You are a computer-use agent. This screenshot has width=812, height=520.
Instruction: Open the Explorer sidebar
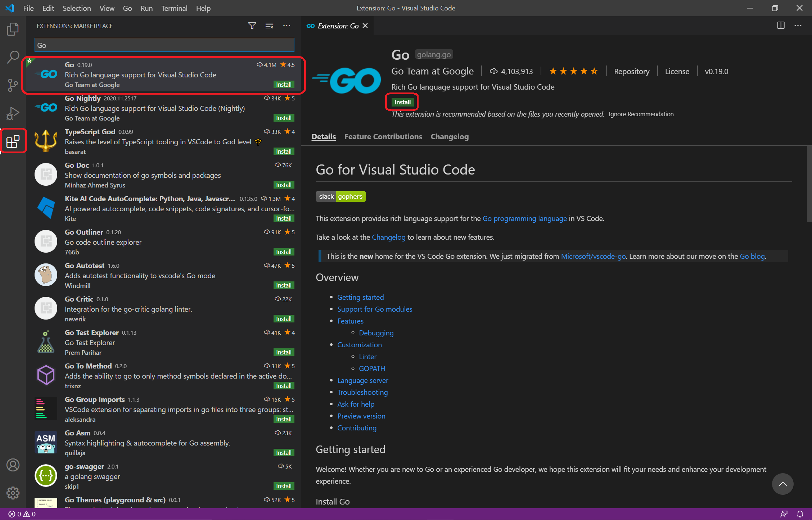[x=13, y=29]
